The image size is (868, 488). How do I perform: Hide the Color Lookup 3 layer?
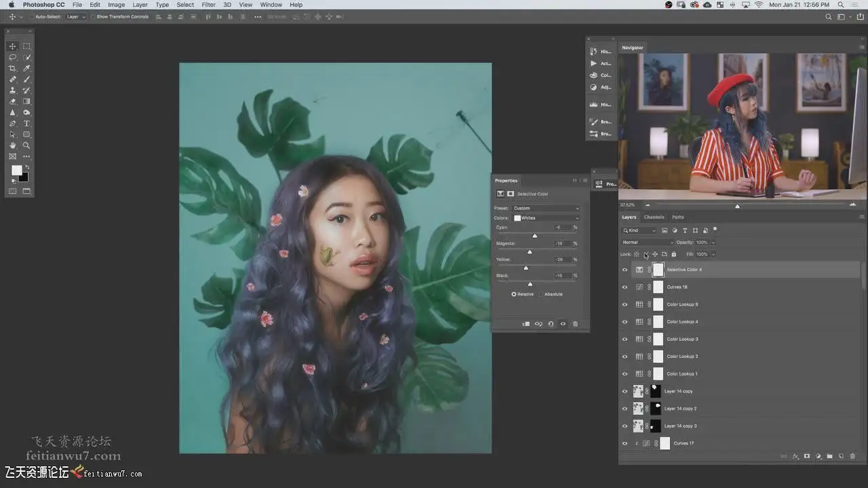(x=625, y=339)
